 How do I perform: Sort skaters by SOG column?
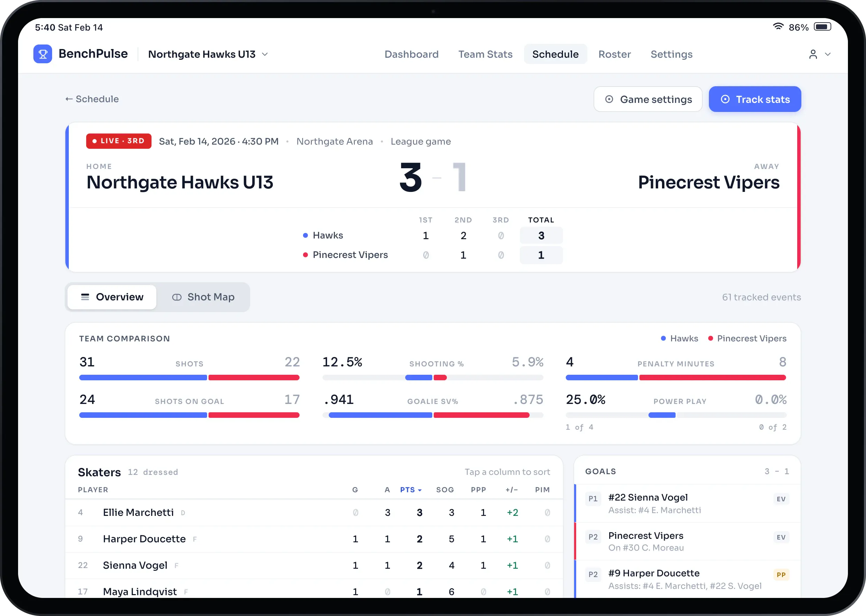(x=445, y=490)
